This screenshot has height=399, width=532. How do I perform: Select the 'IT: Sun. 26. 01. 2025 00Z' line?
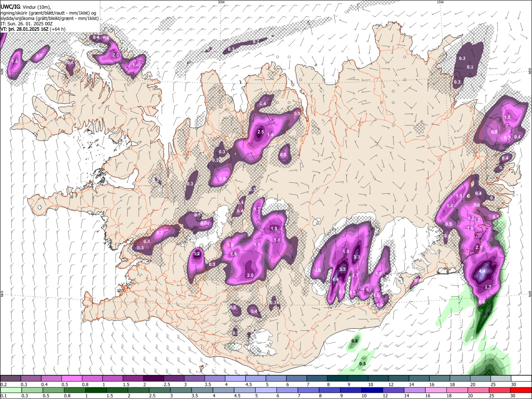click(27, 24)
